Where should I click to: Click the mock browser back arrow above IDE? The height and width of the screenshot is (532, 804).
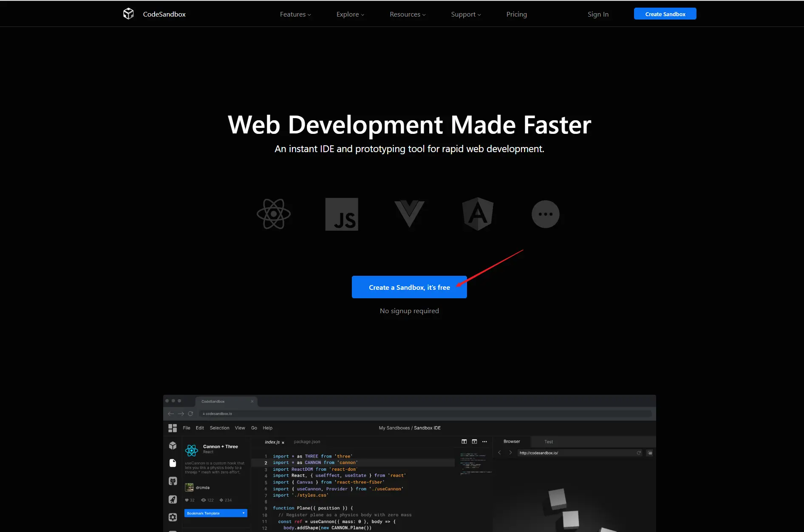[x=170, y=413]
